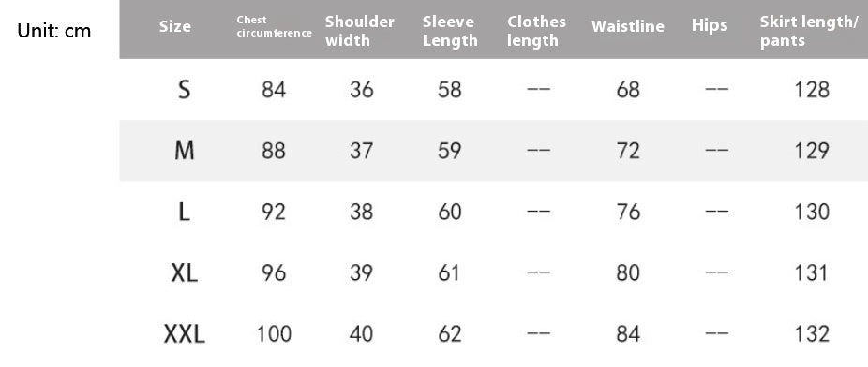
Task: Select chest value 100 for XXL
Action: pyautogui.click(x=274, y=334)
